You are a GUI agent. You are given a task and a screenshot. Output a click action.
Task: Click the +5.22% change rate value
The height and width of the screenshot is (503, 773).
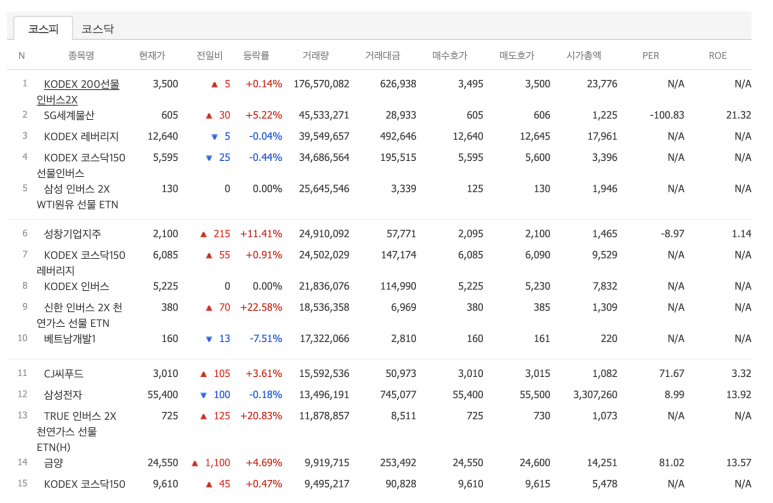tap(264, 115)
